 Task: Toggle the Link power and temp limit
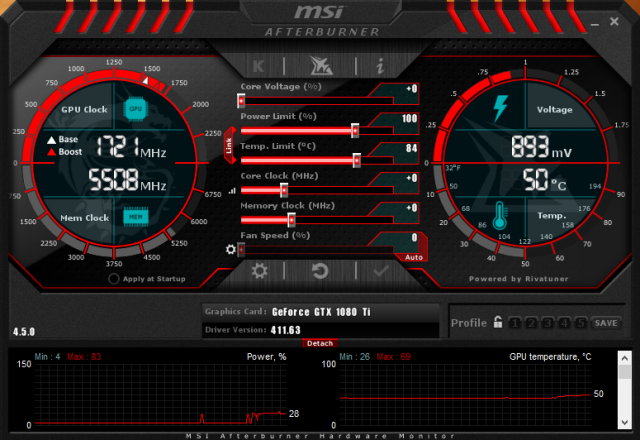[x=230, y=145]
